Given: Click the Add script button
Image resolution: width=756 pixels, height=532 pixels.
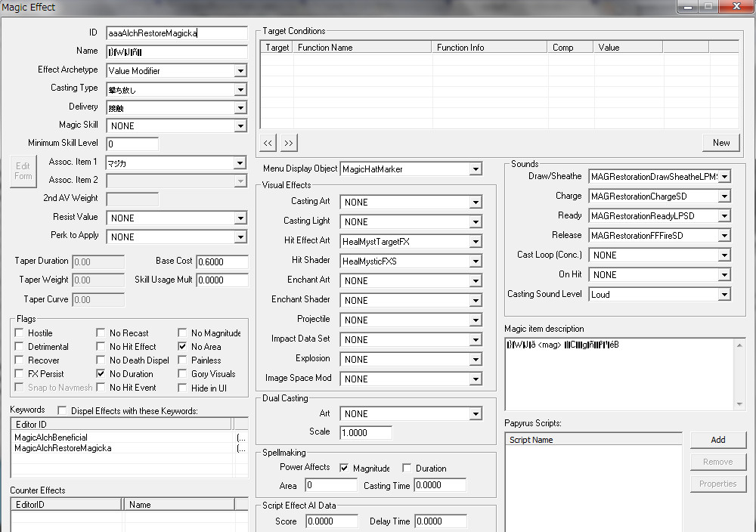Looking at the screenshot, I should click(718, 440).
